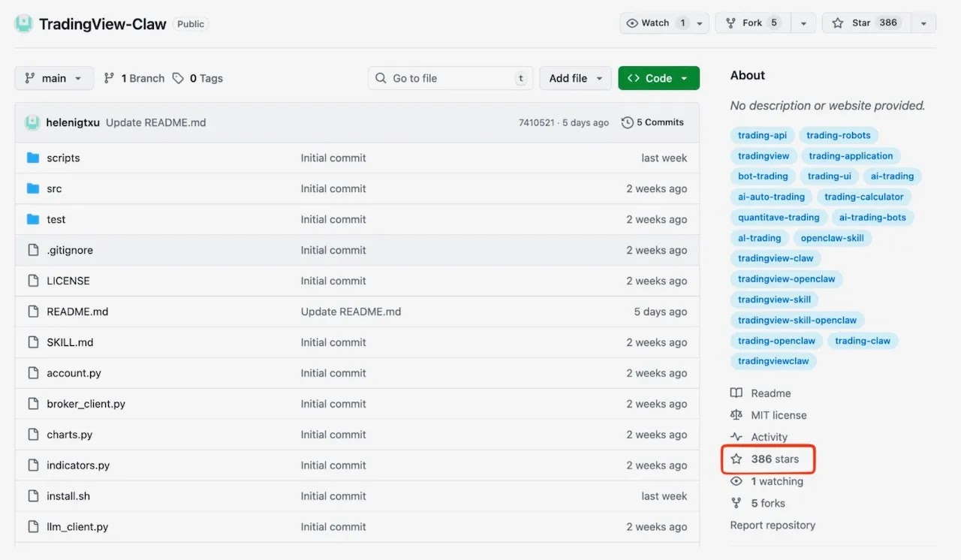Click the .gitignore file icon
The height and width of the screenshot is (560, 961).
pyautogui.click(x=33, y=250)
